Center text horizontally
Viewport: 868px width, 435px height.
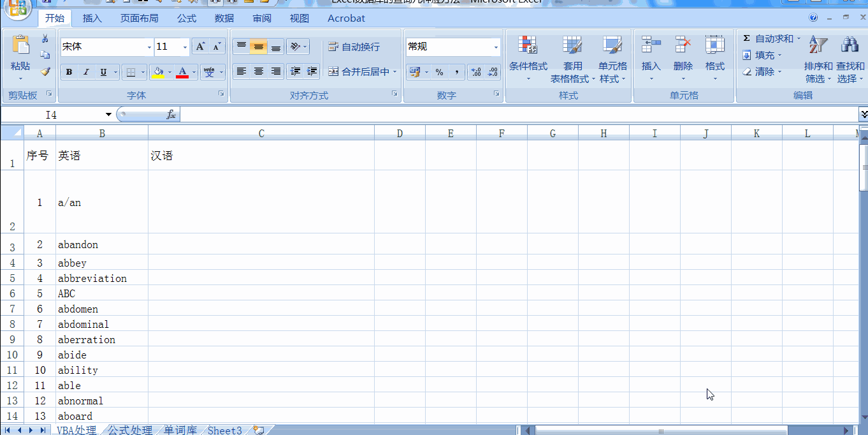(x=259, y=71)
